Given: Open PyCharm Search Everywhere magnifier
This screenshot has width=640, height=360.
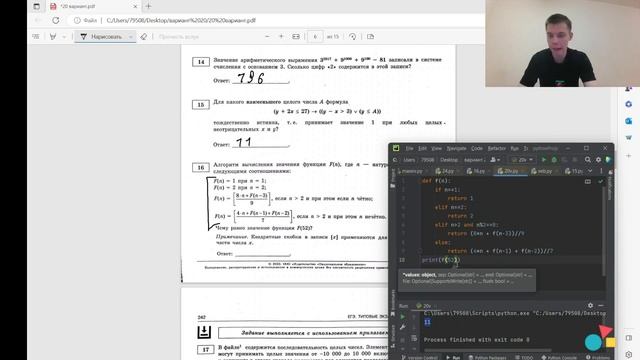Looking at the screenshot, I should (x=588, y=160).
